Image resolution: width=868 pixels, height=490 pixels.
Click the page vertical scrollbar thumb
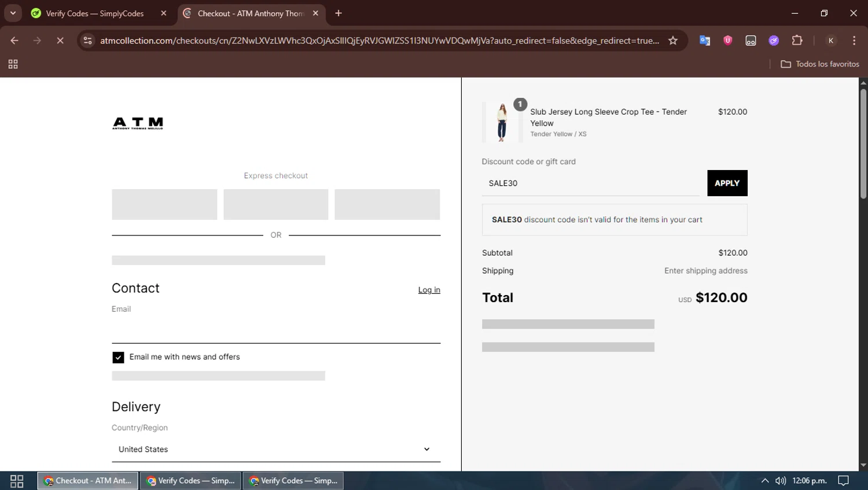tap(863, 143)
